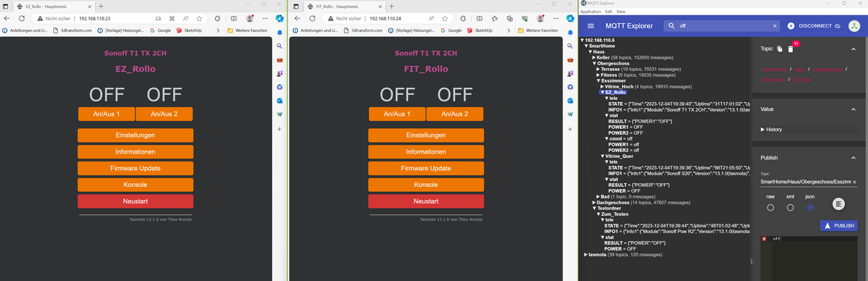Click Neustart in the FIT_Rollo page
Viewport: 868px width, 281px height.
coord(425,201)
